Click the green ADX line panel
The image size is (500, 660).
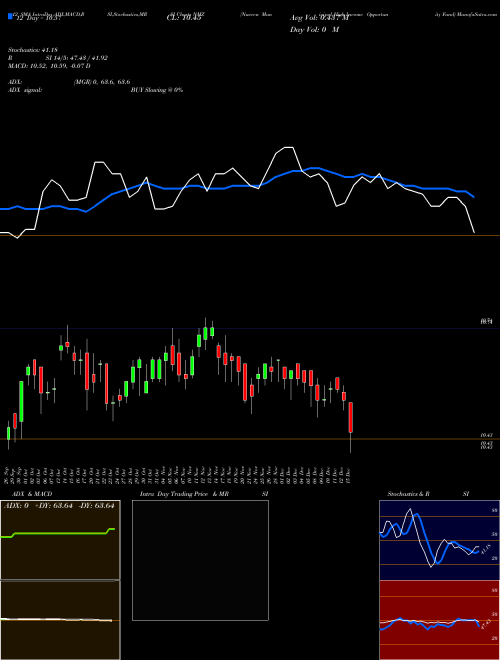coord(60,540)
